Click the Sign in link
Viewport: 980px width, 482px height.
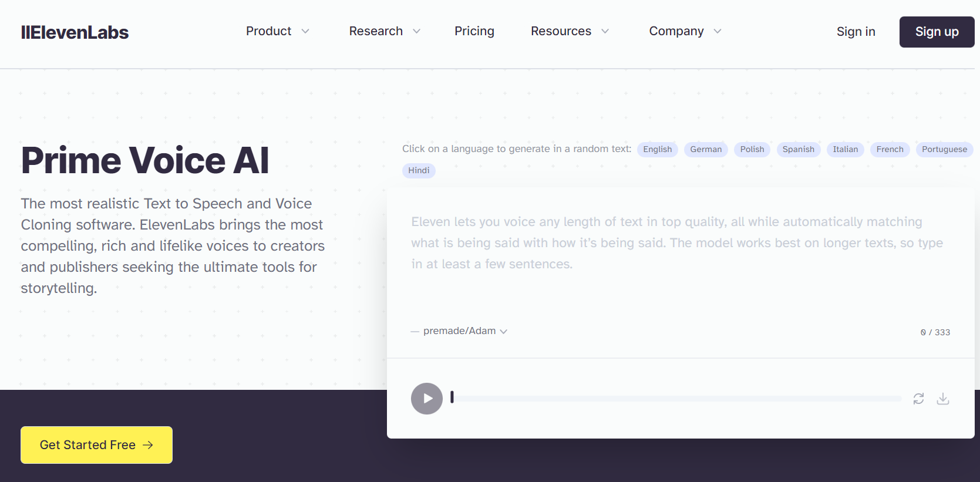click(x=856, y=32)
